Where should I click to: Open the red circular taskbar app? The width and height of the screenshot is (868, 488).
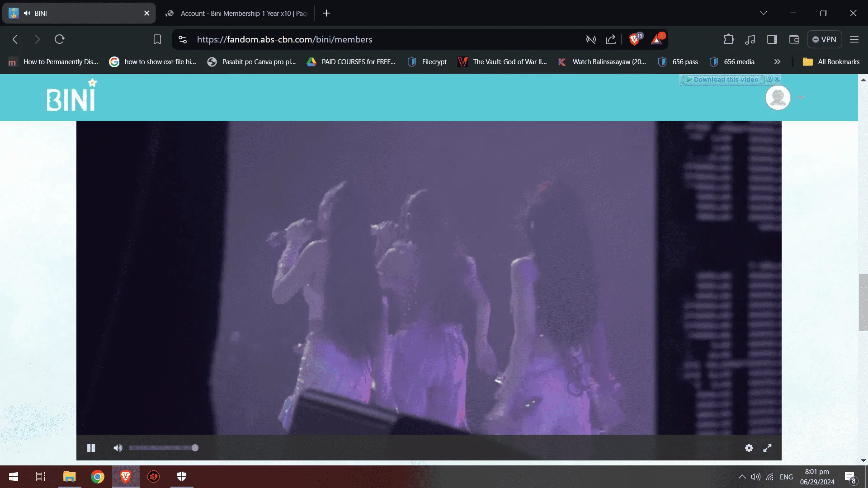[154, 477]
